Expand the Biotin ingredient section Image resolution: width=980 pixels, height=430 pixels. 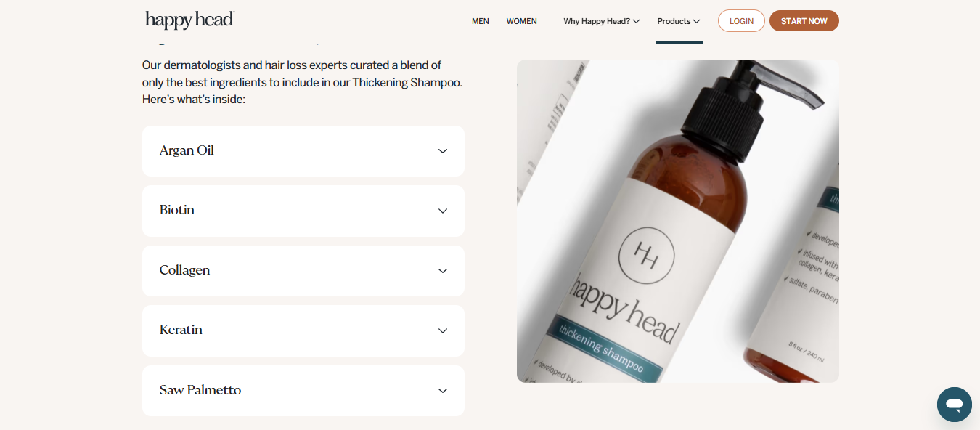point(303,211)
